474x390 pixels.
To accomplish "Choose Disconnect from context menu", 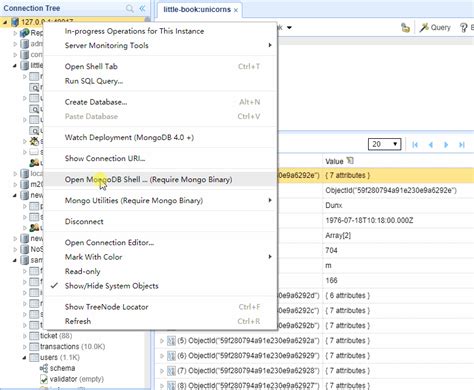I will (161, 221).
